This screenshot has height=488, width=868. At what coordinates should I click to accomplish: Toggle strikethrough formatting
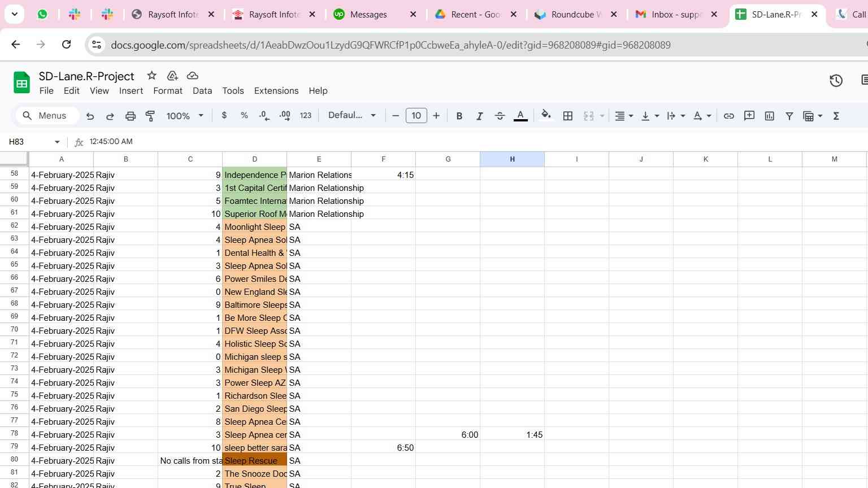pos(500,116)
